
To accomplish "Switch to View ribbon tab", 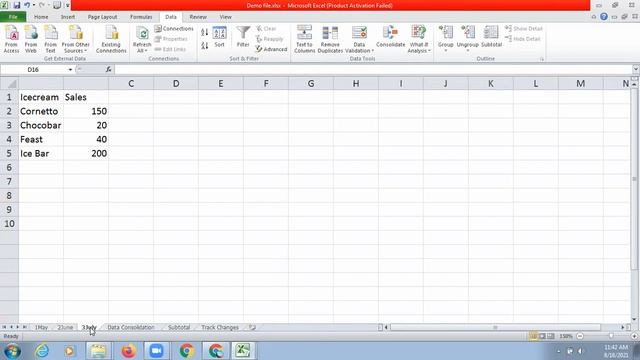I will (225, 17).
